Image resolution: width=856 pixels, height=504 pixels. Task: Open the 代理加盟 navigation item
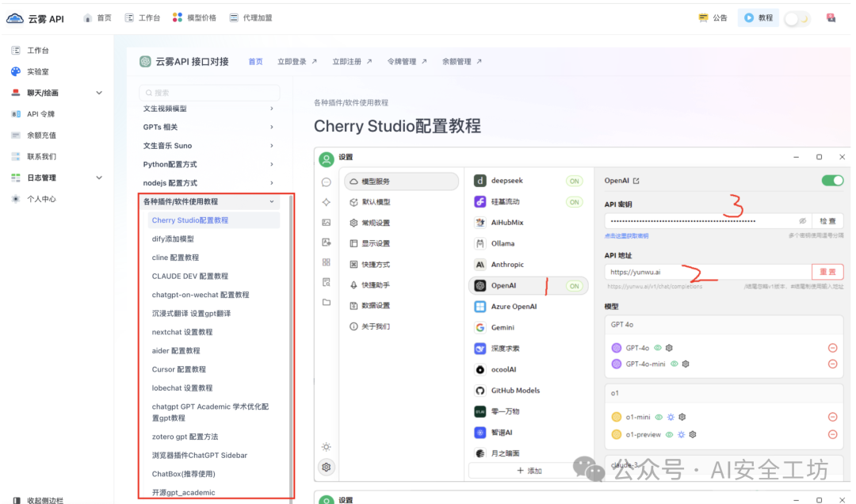tap(250, 18)
